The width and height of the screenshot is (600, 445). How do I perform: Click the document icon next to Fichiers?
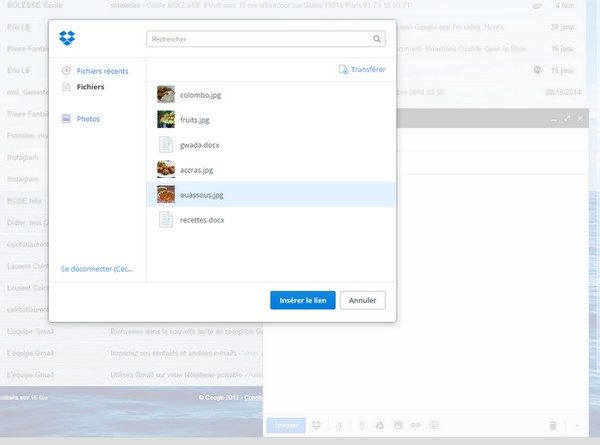click(x=66, y=87)
